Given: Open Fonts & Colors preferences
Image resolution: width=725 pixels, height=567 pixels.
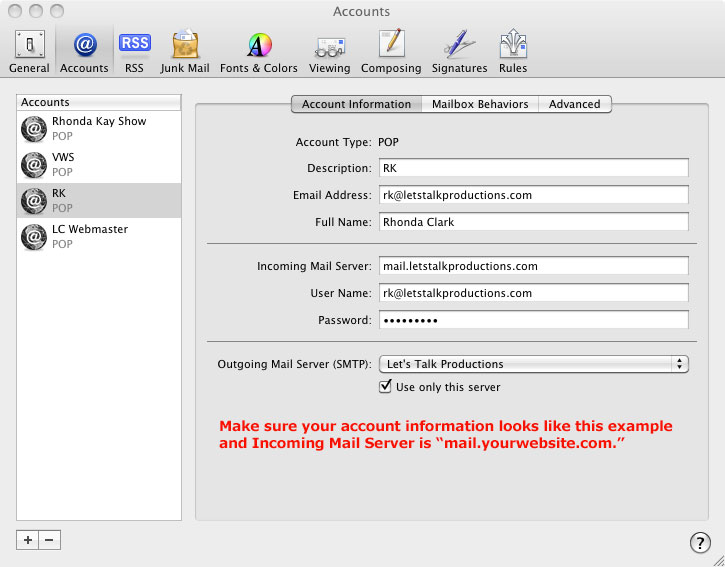Looking at the screenshot, I should (259, 51).
